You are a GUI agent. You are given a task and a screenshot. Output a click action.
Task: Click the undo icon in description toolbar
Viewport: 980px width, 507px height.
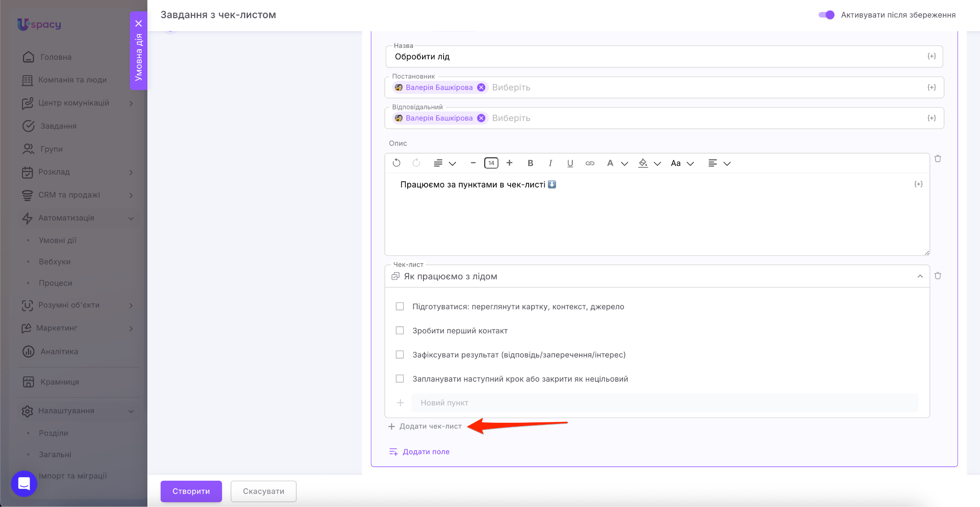[x=396, y=163]
